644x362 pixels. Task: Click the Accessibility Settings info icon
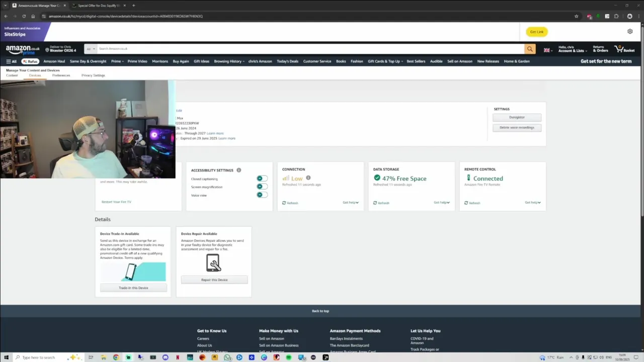(238, 170)
